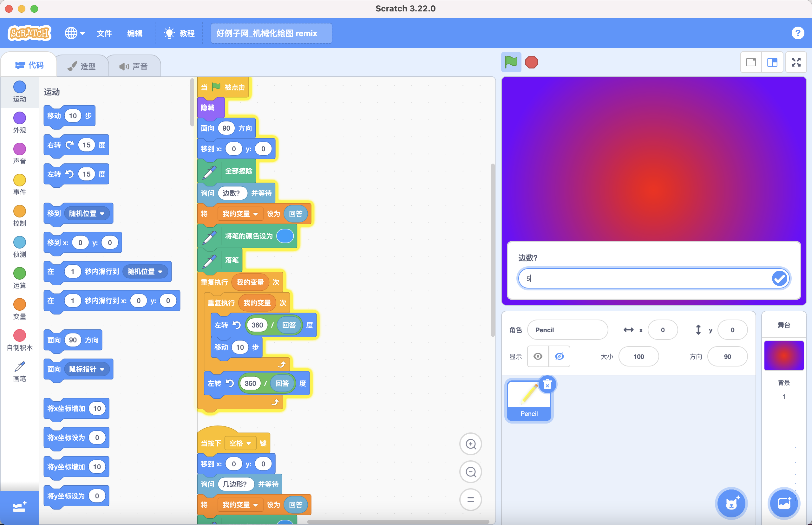Image resolution: width=812 pixels, height=525 pixels.
Task: Click the choose a sprite cat button
Action: 731,503
